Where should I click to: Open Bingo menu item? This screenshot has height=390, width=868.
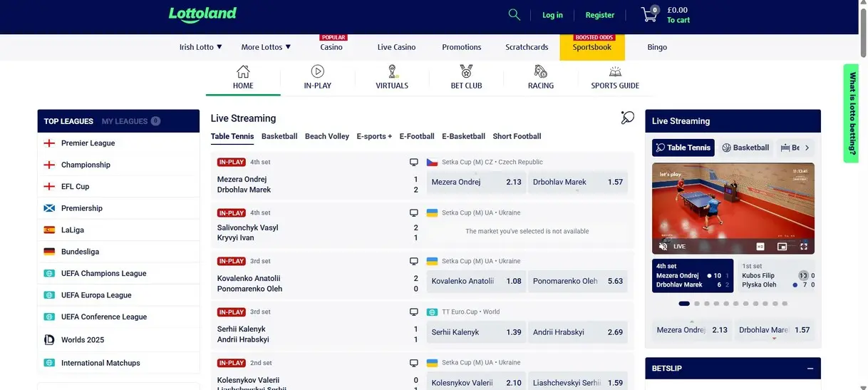coord(657,47)
